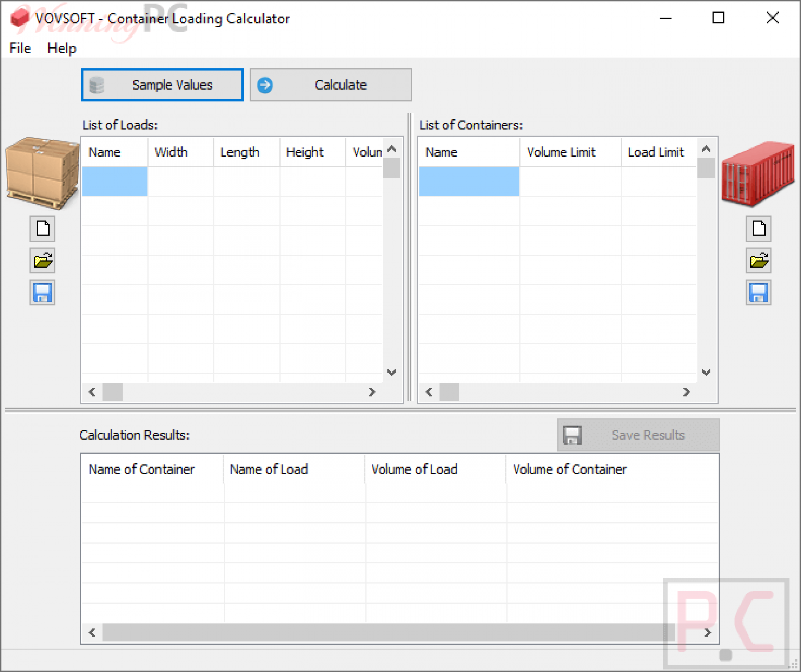
Task: Click loads list scroll-up arrow
Action: pos(392,149)
